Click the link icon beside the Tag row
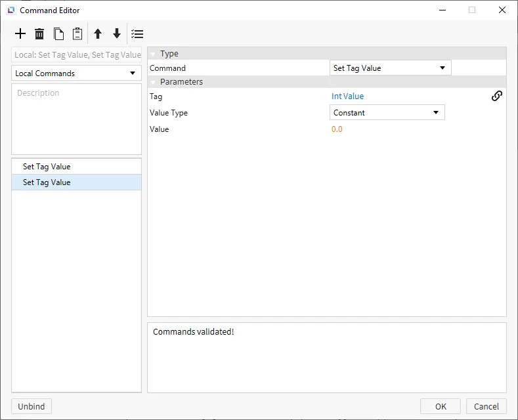This screenshot has width=518, height=420. coord(497,96)
